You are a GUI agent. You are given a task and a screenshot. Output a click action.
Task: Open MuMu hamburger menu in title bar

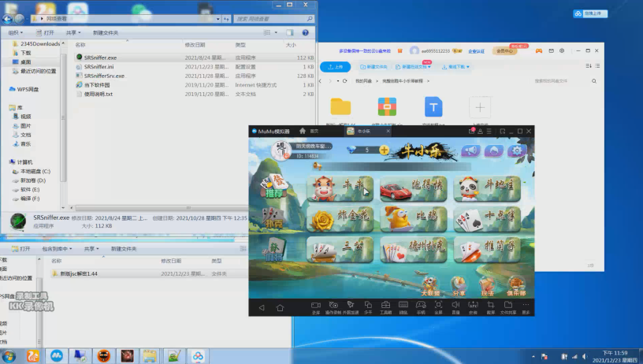point(489,131)
